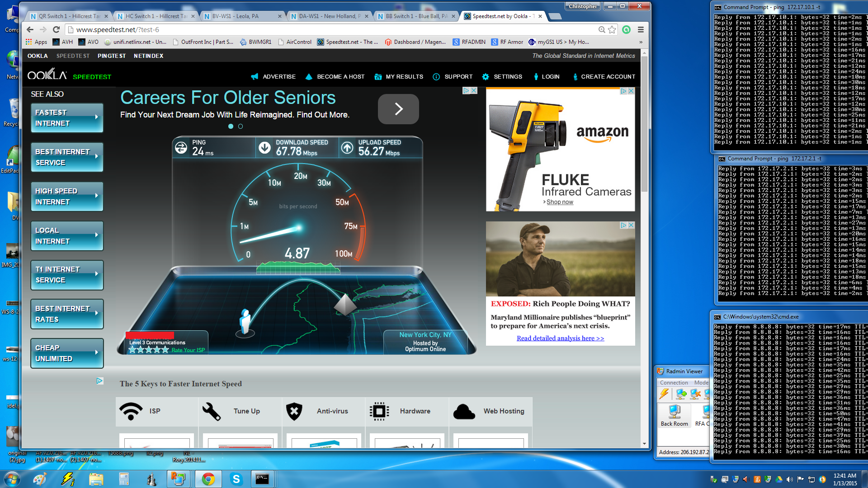
Task: Click the Web Hosting cloud tile
Action: [491, 411]
